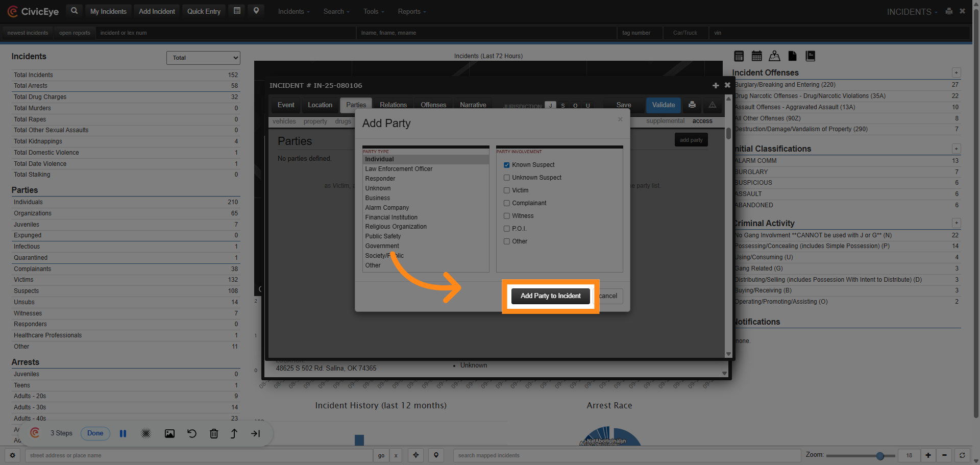Delete step with the trash icon
This screenshot has width=980, height=465.
click(x=214, y=433)
